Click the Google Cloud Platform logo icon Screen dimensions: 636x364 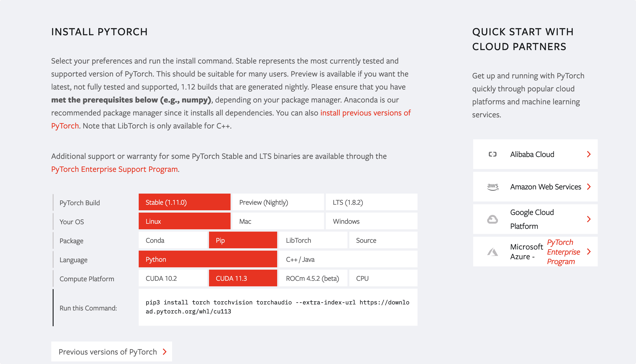coord(492,219)
